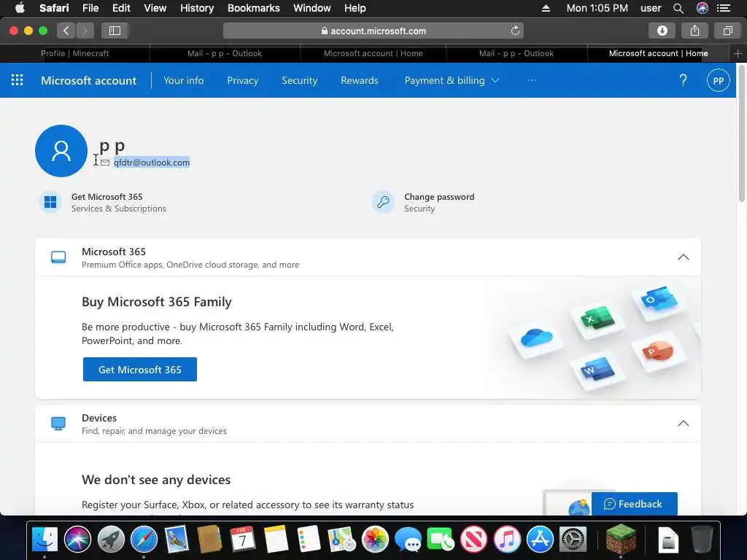Collapse the Devices section chevron

[683, 424]
